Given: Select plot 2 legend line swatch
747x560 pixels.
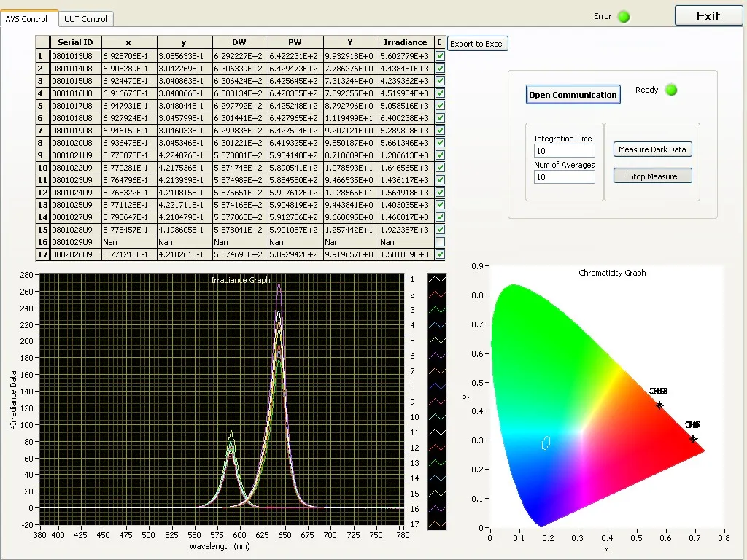Looking at the screenshot, I should [437, 295].
